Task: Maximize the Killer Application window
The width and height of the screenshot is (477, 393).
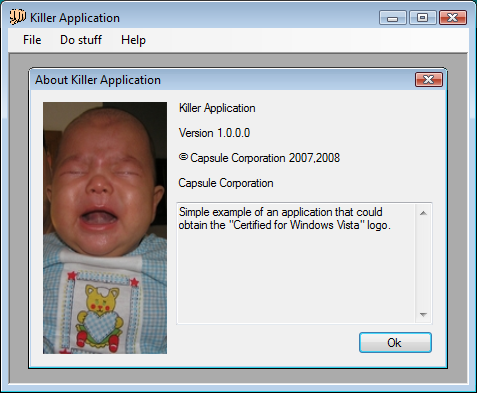Action: [423, 18]
